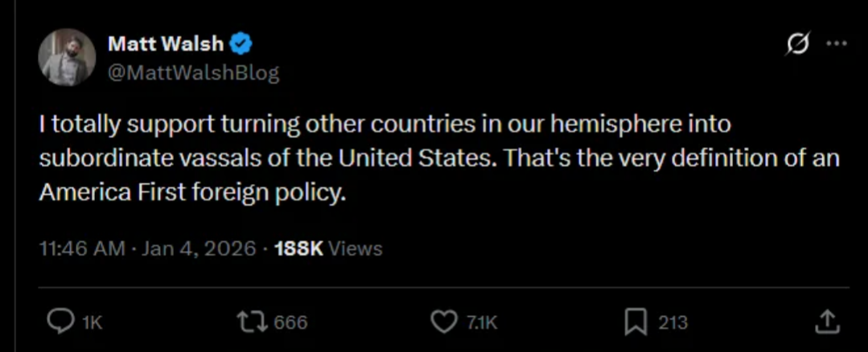
Task: Click the 1K replies count
Action: [x=93, y=323]
